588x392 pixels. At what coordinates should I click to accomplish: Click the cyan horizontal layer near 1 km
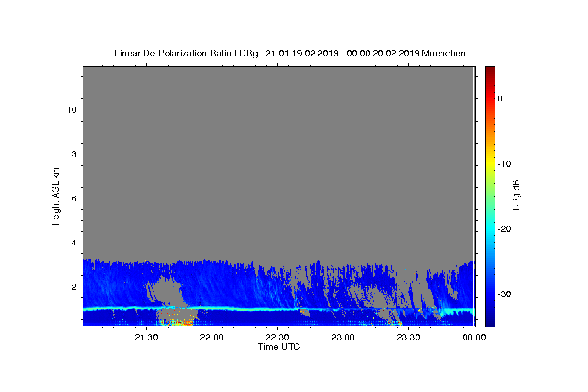pyautogui.click(x=279, y=309)
